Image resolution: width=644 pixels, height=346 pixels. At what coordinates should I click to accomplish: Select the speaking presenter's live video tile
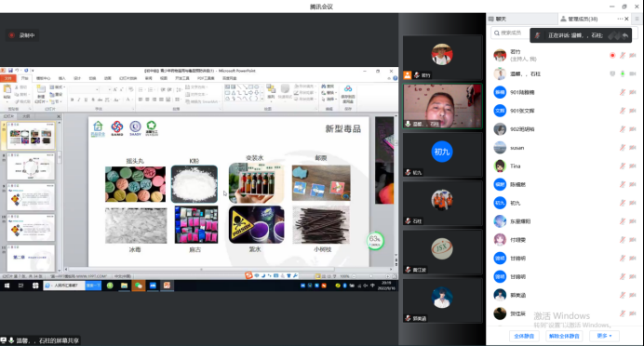pyautogui.click(x=442, y=106)
